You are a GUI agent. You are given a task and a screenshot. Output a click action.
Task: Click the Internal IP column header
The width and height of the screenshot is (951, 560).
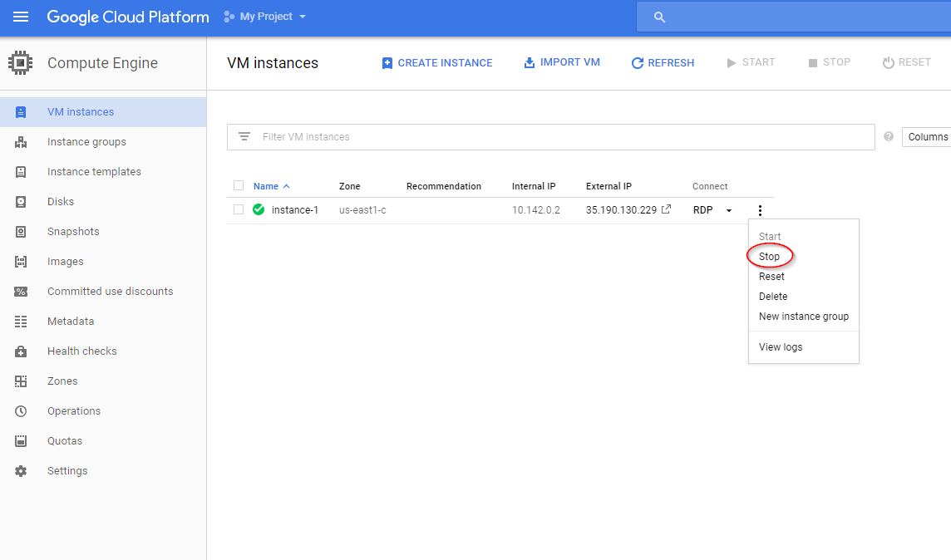click(533, 186)
